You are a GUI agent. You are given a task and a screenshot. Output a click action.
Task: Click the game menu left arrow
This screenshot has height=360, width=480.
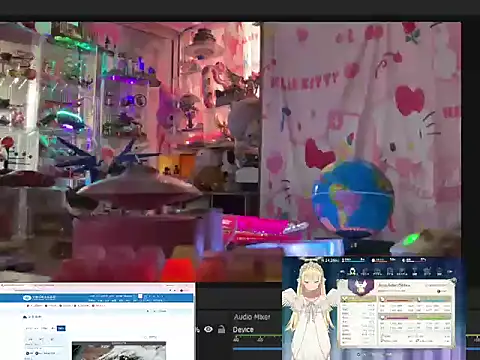[x=342, y=272]
